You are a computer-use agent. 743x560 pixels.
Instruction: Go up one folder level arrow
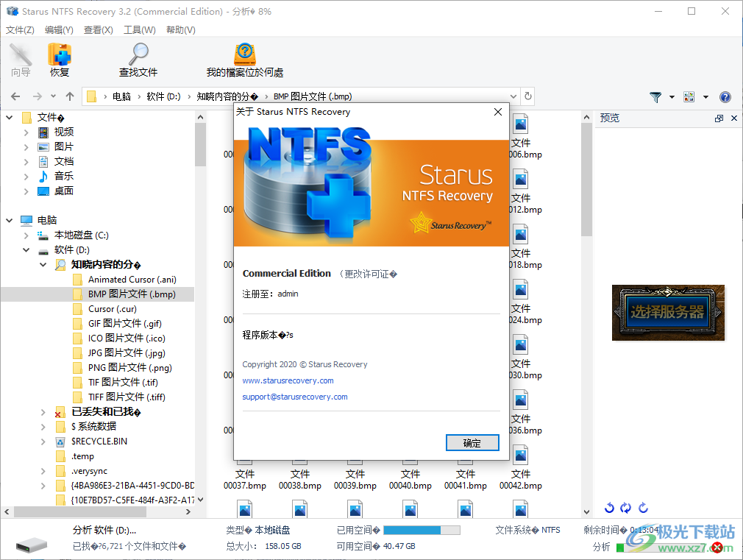pos(70,96)
